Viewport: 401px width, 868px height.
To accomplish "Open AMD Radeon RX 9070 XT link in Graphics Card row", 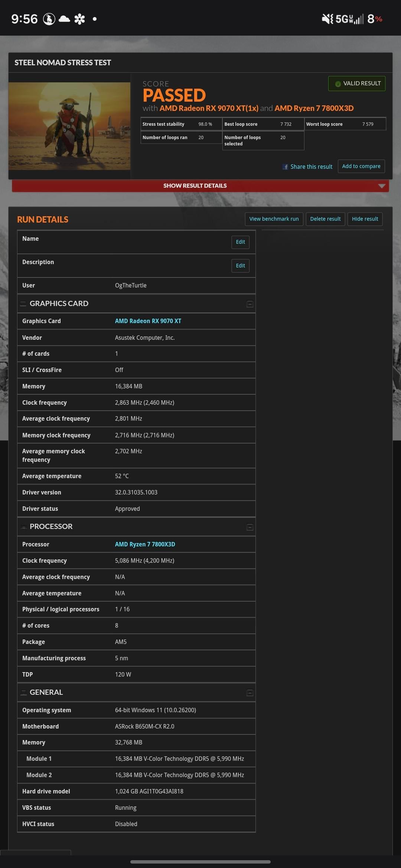I will click(x=148, y=321).
